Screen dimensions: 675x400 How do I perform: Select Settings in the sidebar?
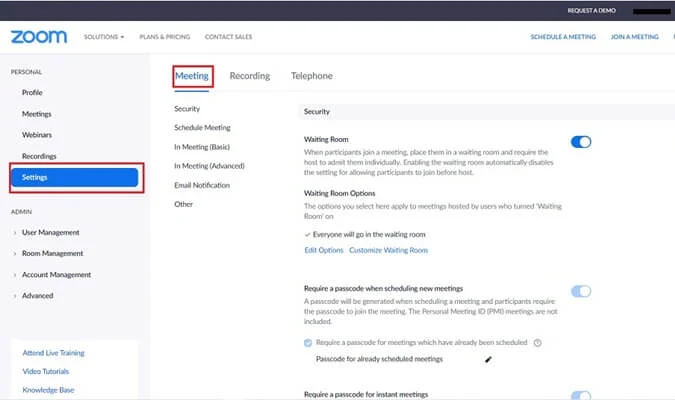75,177
